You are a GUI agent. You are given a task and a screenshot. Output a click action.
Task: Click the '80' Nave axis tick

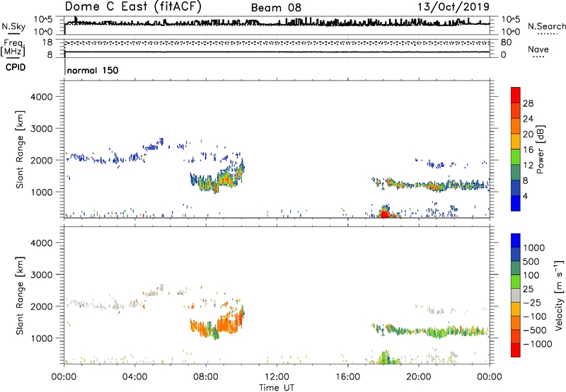point(506,42)
